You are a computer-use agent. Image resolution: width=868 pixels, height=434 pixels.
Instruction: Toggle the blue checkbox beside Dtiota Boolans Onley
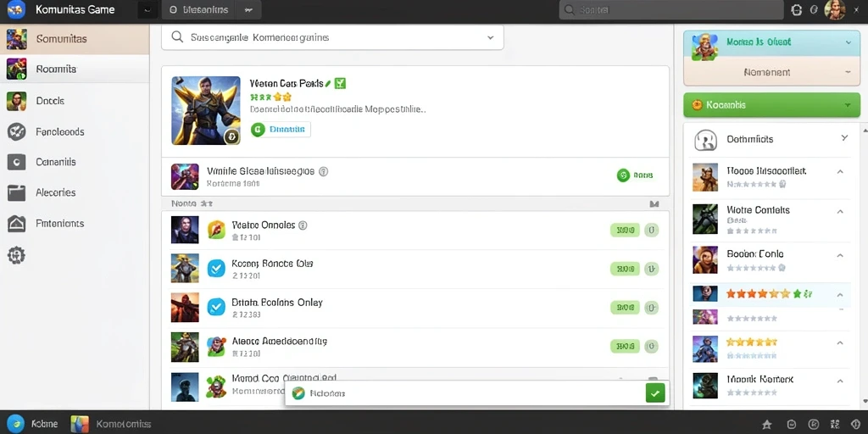(x=215, y=307)
